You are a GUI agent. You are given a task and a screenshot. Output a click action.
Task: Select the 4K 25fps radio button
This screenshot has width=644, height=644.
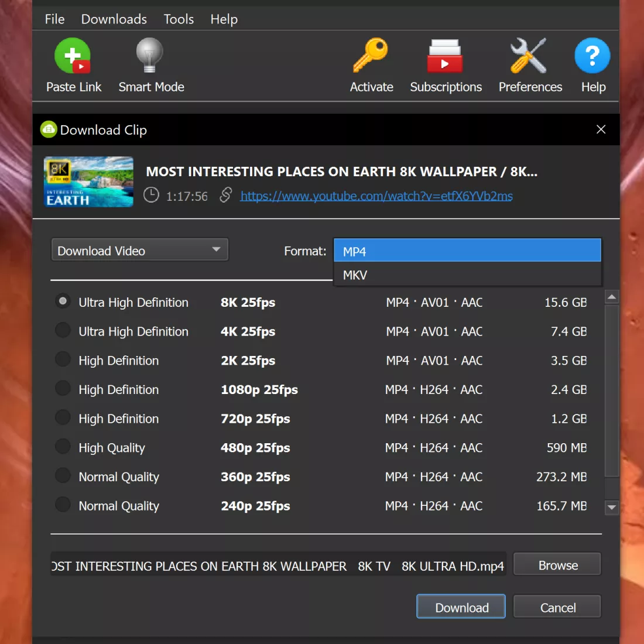pos(63,331)
